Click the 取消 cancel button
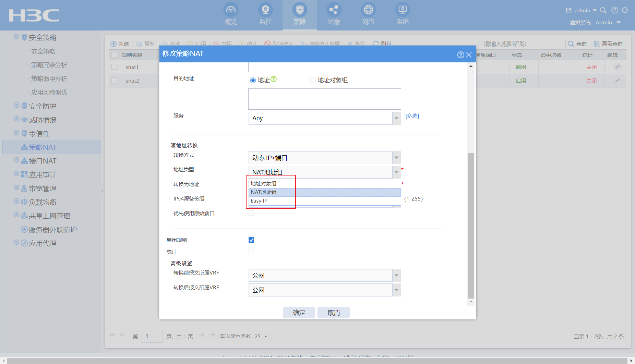Screen dimensions: 635x364 tap(334, 312)
